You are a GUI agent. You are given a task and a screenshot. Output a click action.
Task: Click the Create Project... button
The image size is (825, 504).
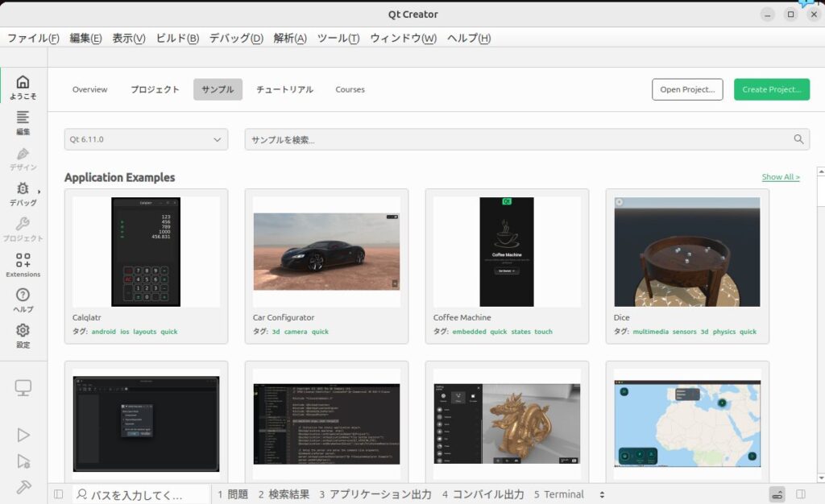pos(771,89)
